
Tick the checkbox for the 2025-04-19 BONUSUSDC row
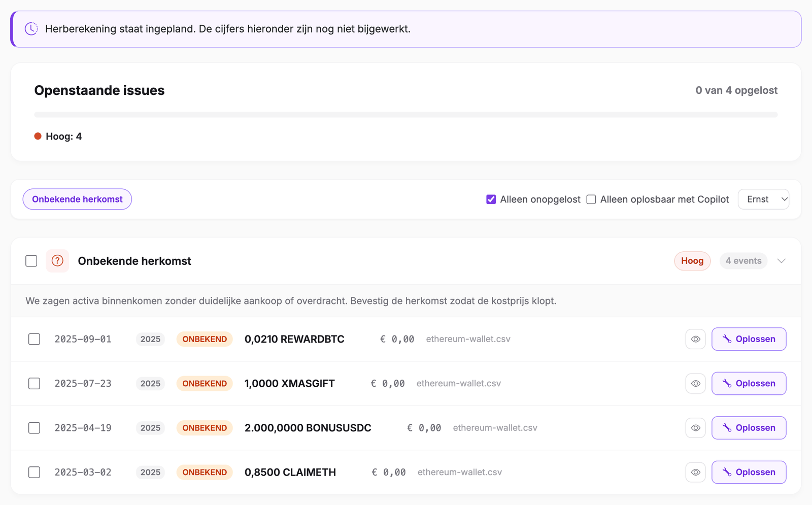tap(34, 428)
